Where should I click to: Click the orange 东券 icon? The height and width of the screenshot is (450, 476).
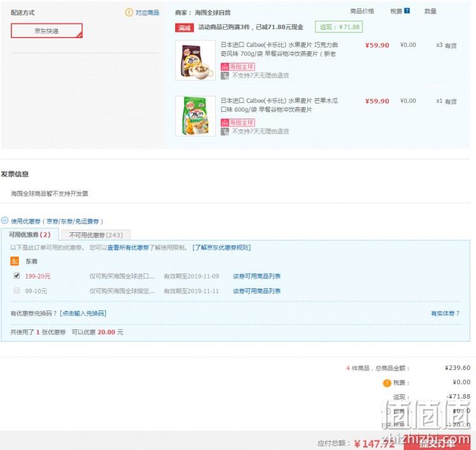pyautogui.click(x=15, y=261)
